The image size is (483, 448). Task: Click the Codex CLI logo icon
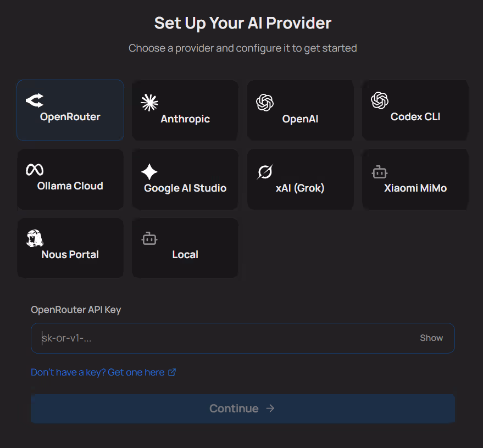point(380,100)
